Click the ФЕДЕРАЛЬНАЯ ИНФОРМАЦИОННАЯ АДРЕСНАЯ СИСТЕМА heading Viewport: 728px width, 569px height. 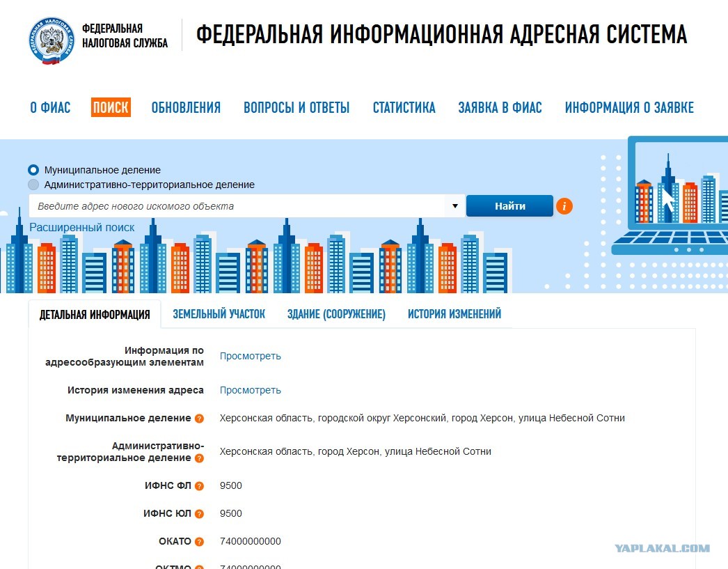441,34
